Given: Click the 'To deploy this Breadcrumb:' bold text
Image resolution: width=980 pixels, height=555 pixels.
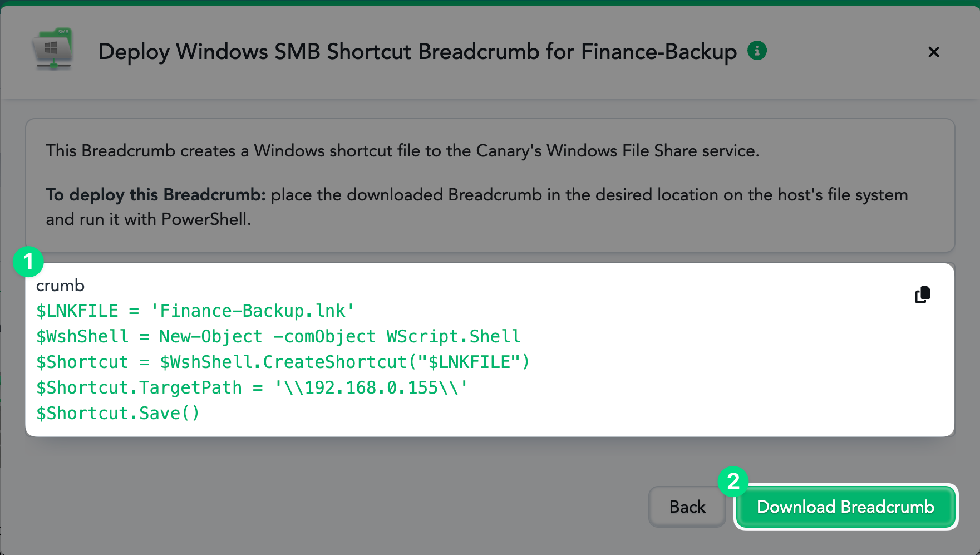Looking at the screenshot, I should coord(156,195).
